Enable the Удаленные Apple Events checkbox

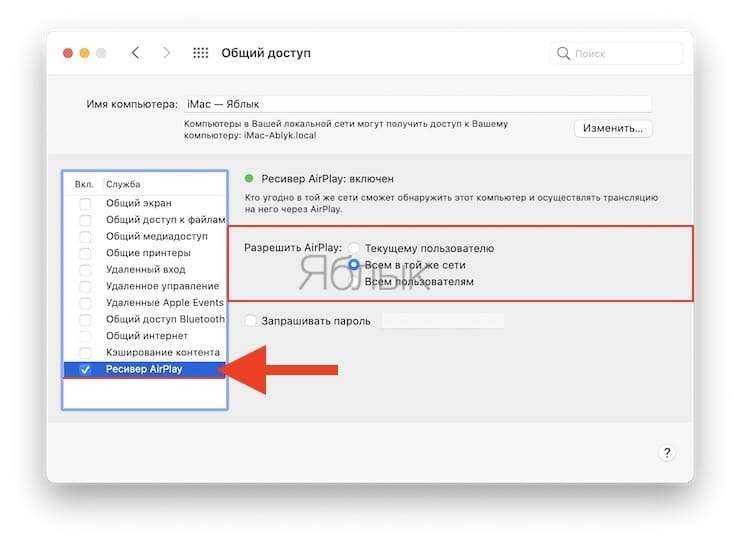(85, 303)
